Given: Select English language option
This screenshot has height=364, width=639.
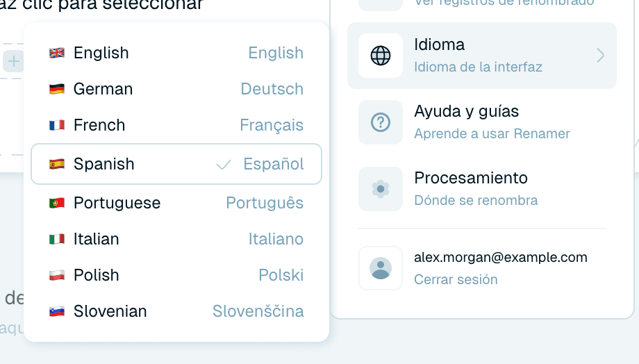Looking at the screenshot, I should (176, 53).
